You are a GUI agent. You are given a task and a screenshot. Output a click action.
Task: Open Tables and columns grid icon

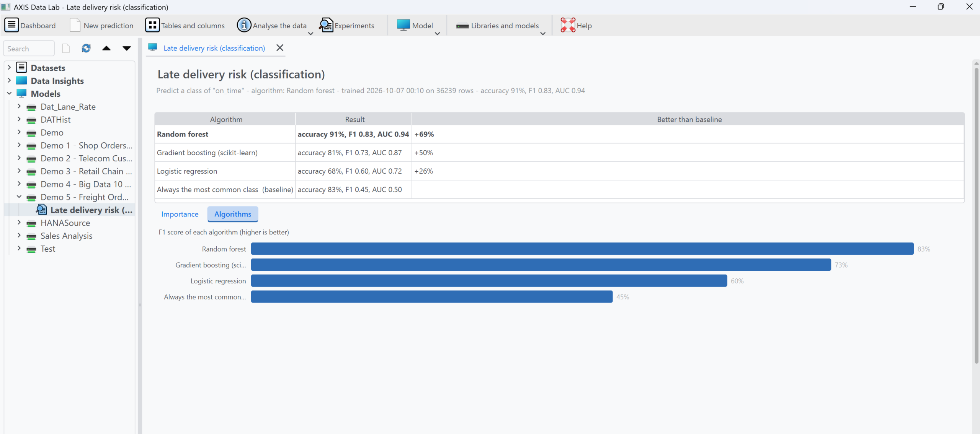click(x=152, y=25)
